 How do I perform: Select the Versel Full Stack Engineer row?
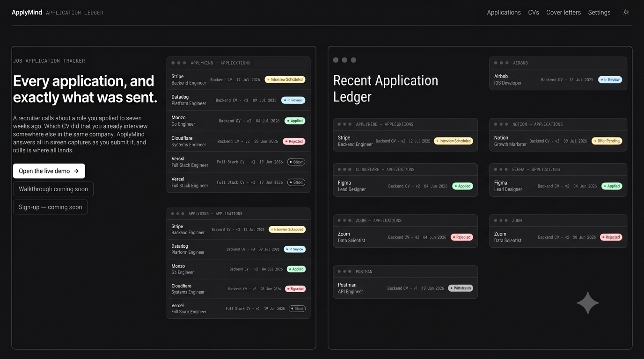coord(238,182)
